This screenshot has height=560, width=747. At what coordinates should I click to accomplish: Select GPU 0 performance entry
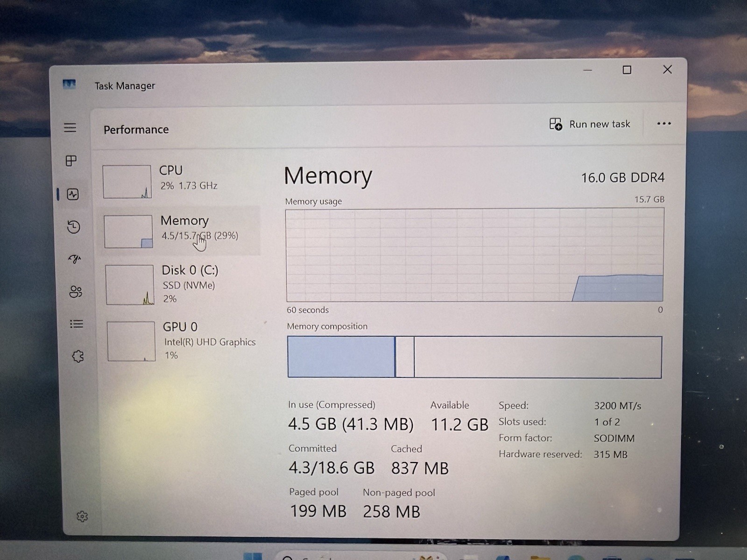pos(183,341)
